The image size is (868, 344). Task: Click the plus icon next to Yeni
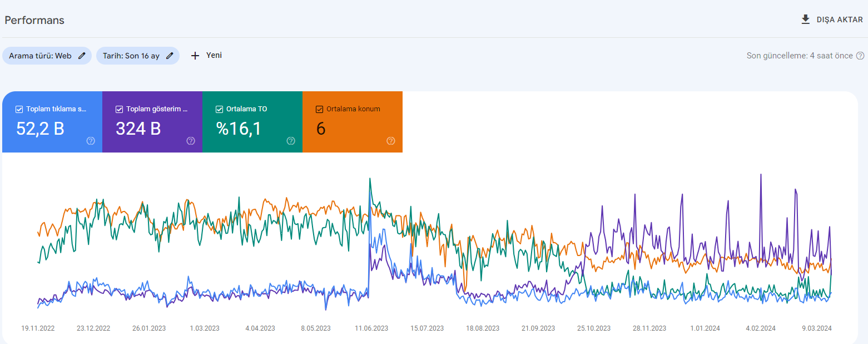click(195, 56)
